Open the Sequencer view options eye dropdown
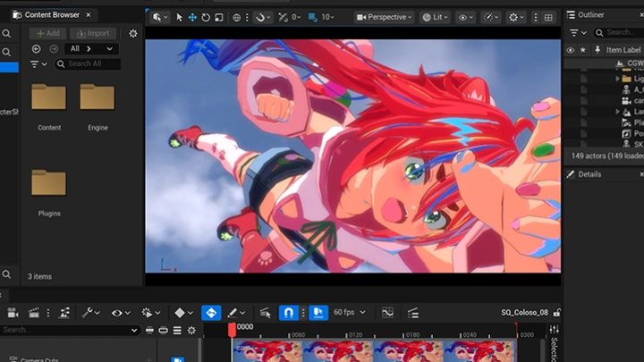Image resolution: width=644 pixels, height=362 pixels. 121,313
